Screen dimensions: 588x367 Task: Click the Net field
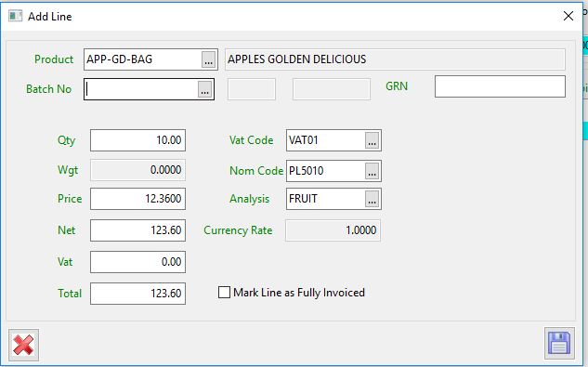[x=137, y=230]
